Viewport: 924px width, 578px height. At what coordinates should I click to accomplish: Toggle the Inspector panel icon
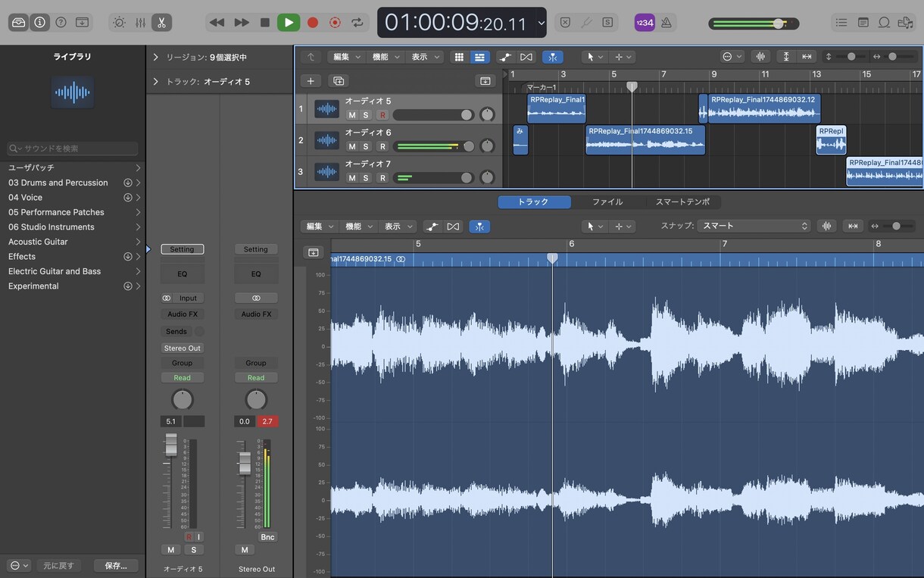(39, 22)
